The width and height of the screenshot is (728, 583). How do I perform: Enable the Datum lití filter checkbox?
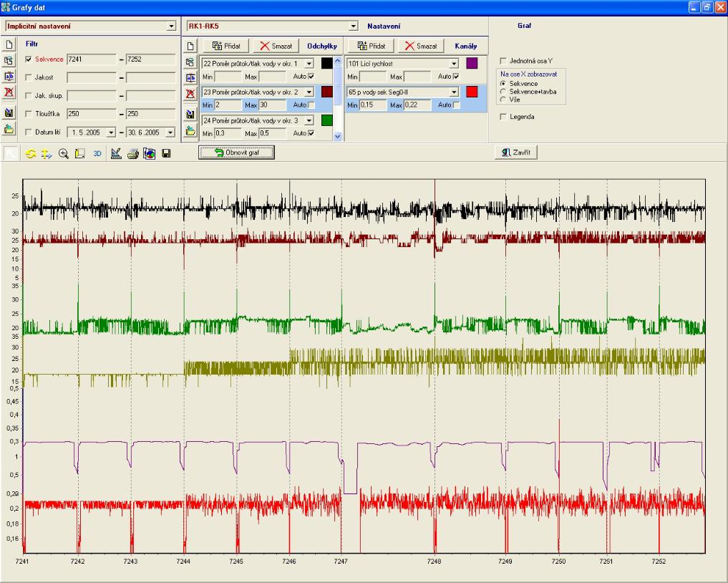[29, 132]
